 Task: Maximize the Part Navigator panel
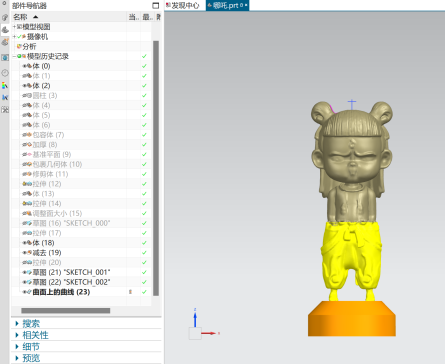point(156,6)
